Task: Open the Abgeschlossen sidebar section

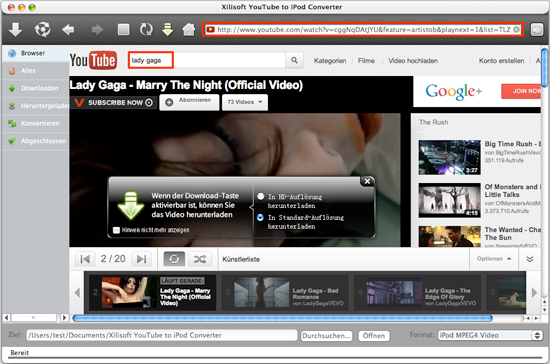Action: click(35, 141)
